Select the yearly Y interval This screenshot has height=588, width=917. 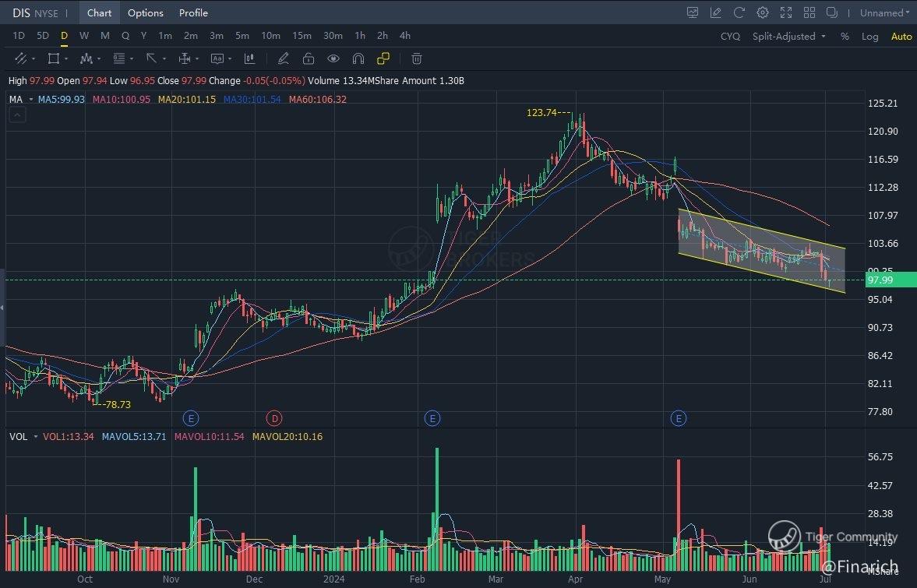143,36
